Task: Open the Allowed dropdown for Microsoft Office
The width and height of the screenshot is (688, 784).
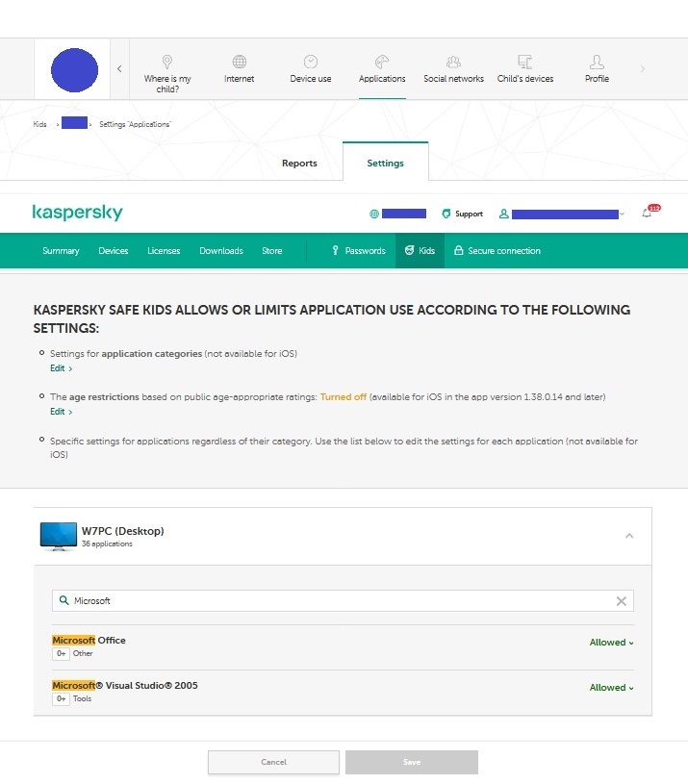Action: tap(611, 643)
